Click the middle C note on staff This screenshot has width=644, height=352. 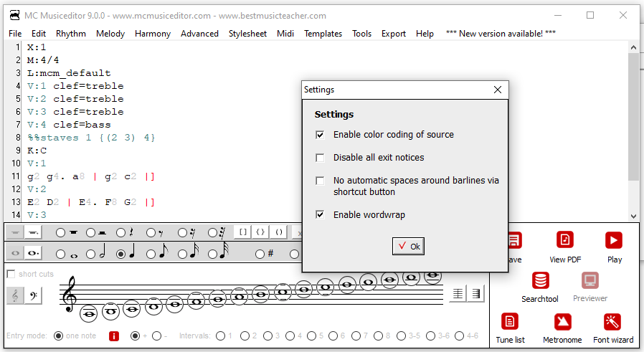coord(132,309)
